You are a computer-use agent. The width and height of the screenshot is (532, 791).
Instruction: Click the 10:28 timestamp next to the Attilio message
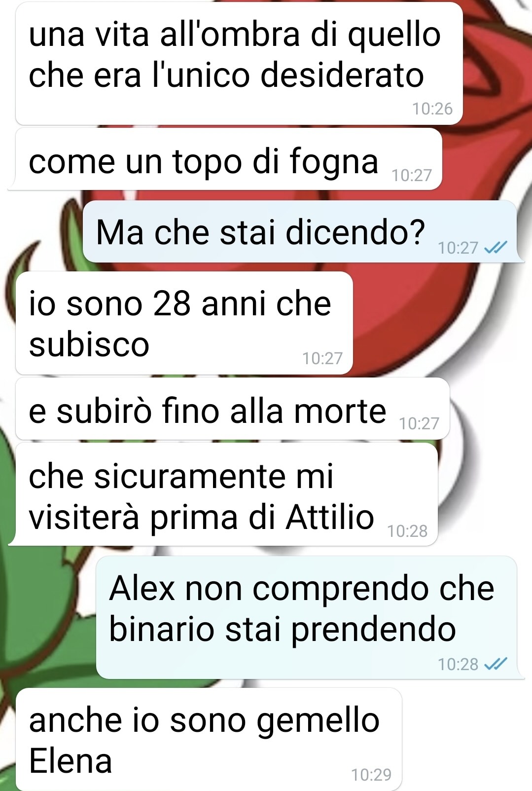[x=407, y=531]
